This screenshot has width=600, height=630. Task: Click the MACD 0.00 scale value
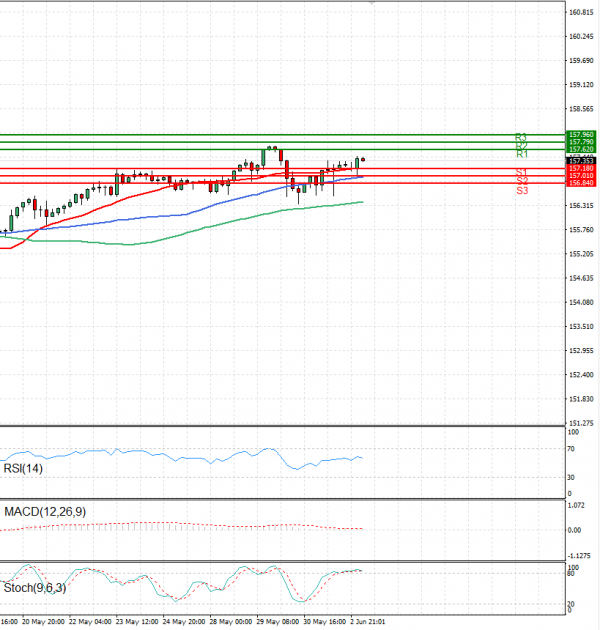click(574, 530)
